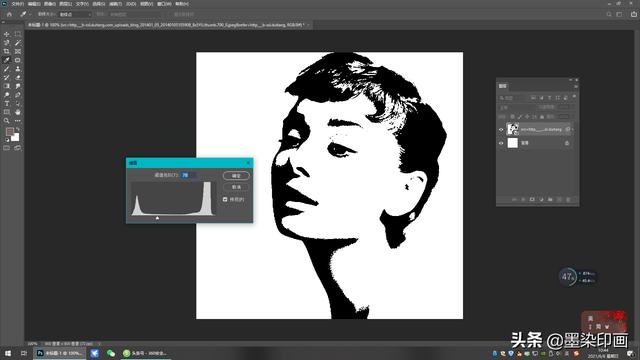
Task: Select the Lasso tool
Action: [7, 43]
